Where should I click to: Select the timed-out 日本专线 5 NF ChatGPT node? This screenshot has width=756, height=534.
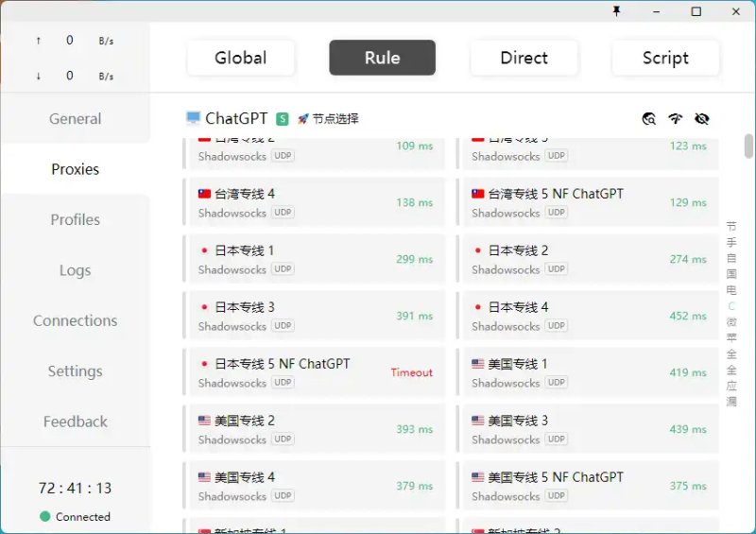coord(315,372)
